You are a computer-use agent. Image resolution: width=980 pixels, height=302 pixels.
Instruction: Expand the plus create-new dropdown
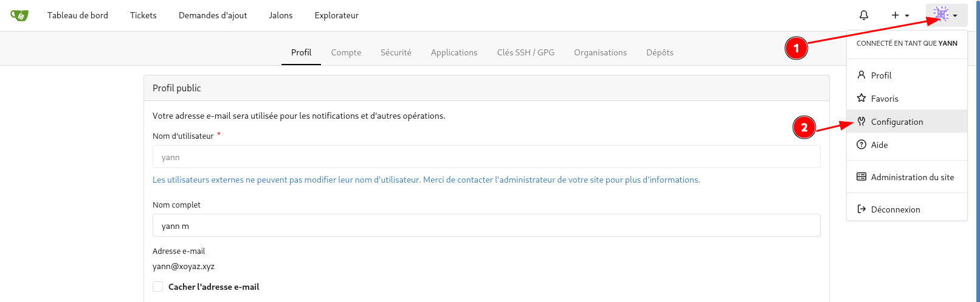click(900, 15)
